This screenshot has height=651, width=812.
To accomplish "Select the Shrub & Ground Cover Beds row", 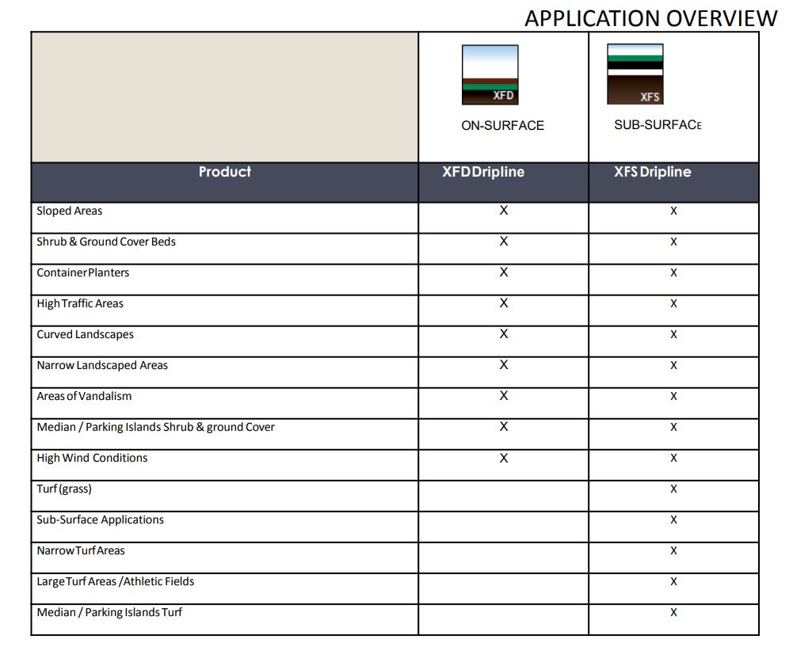I will pos(395,249).
